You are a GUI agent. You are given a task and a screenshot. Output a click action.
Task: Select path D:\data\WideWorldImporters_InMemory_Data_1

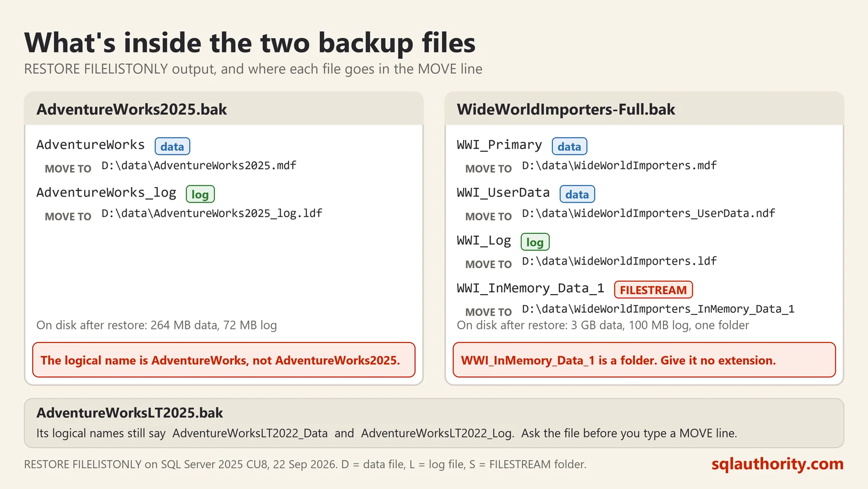pyautogui.click(x=658, y=309)
